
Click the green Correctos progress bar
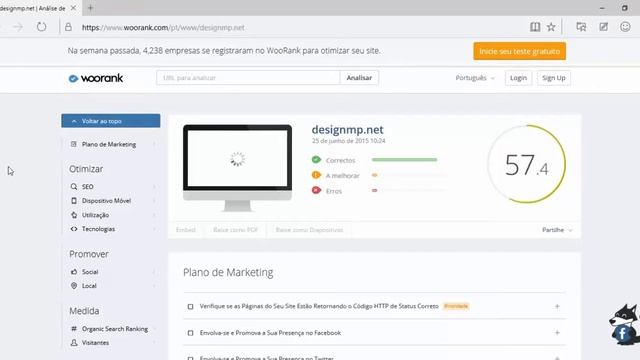[x=404, y=160]
